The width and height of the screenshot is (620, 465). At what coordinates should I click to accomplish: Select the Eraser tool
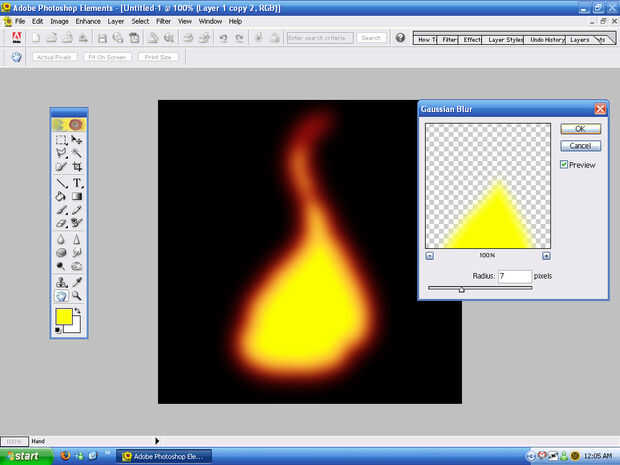[x=61, y=223]
